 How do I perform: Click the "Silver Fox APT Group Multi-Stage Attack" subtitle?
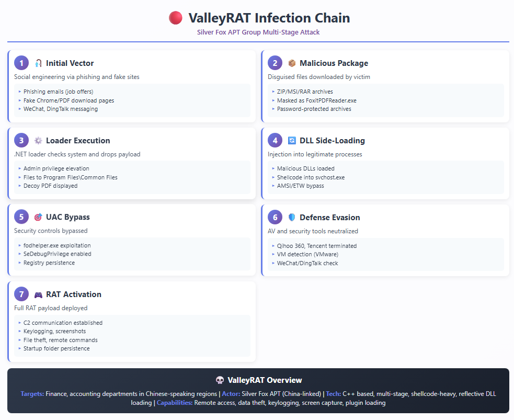coord(258,32)
